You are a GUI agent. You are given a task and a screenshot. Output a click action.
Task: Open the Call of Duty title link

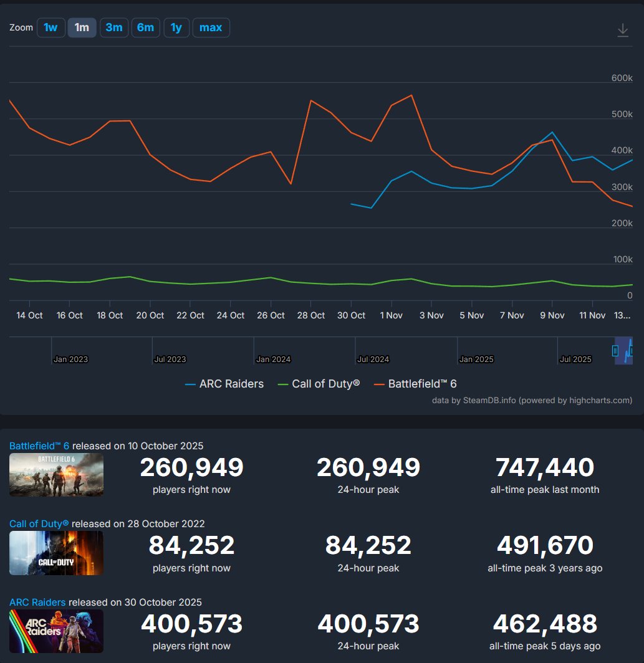tap(39, 524)
